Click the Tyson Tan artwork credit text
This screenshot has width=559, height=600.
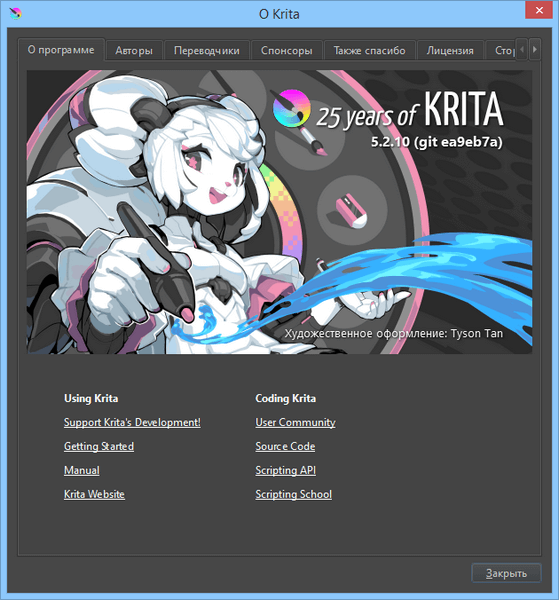[x=394, y=333]
